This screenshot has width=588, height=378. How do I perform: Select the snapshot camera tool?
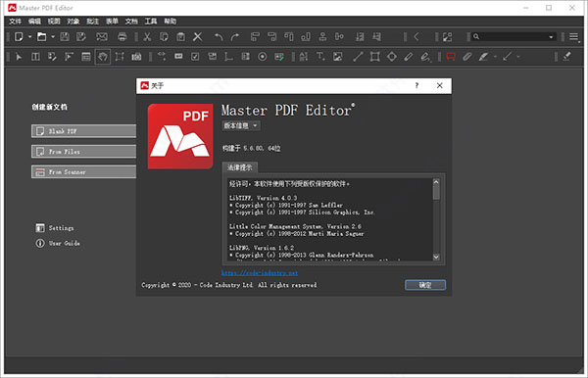point(136,57)
